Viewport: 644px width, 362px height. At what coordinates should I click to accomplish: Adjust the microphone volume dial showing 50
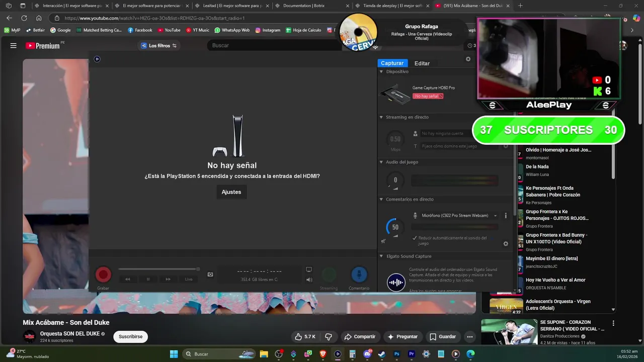(x=395, y=227)
